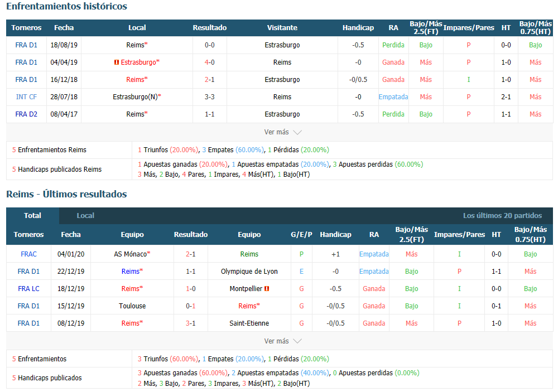Switch to the Total tab
This screenshot has height=392, width=558.
pos(32,216)
